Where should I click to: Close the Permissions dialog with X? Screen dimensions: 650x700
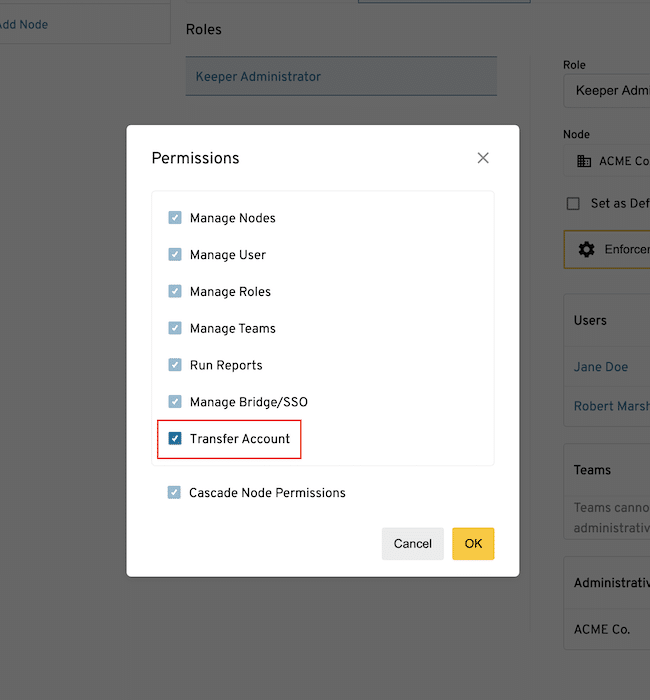(483, 158)
